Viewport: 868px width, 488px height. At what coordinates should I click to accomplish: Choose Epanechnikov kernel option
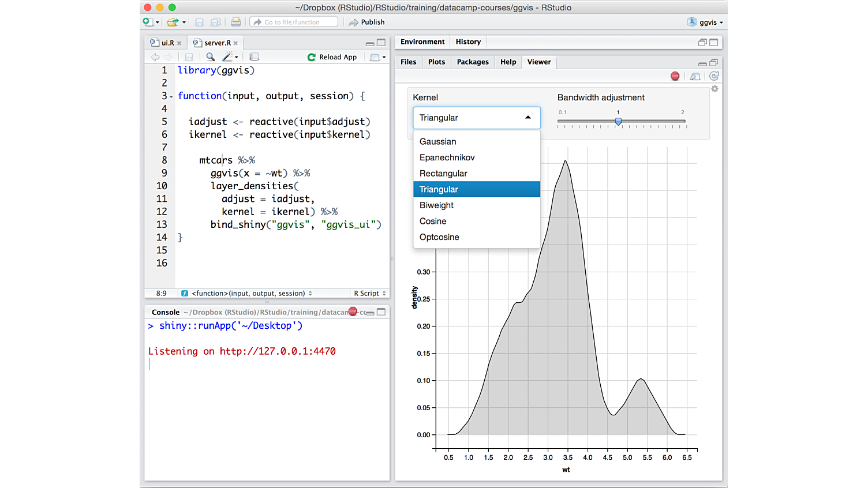point(447,157)
